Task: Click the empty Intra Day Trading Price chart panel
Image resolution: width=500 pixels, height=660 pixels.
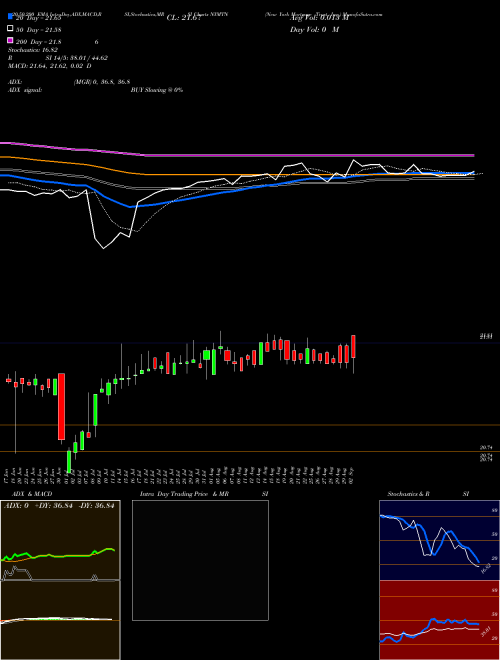Action: [200, 560]
